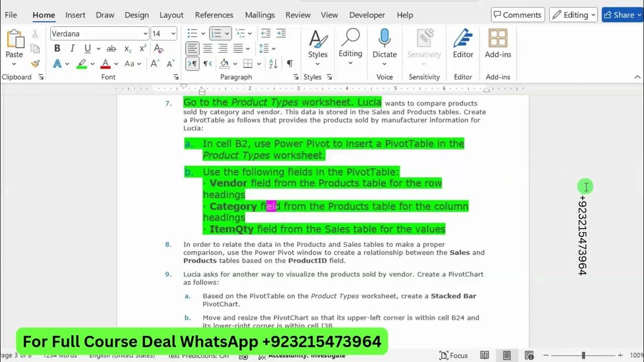
Task: Open Paragraph dialog launcher
Action: (x=296, y=77)
